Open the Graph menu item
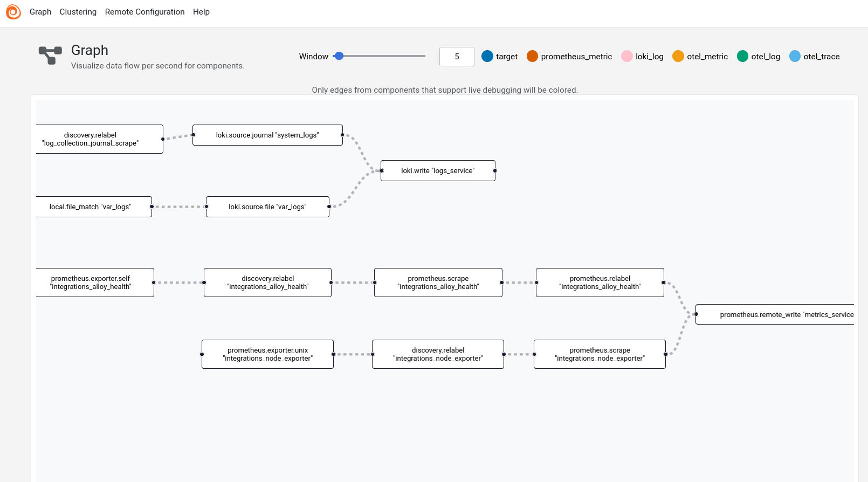This screenshot has height=482, width=868. point(40,12)
